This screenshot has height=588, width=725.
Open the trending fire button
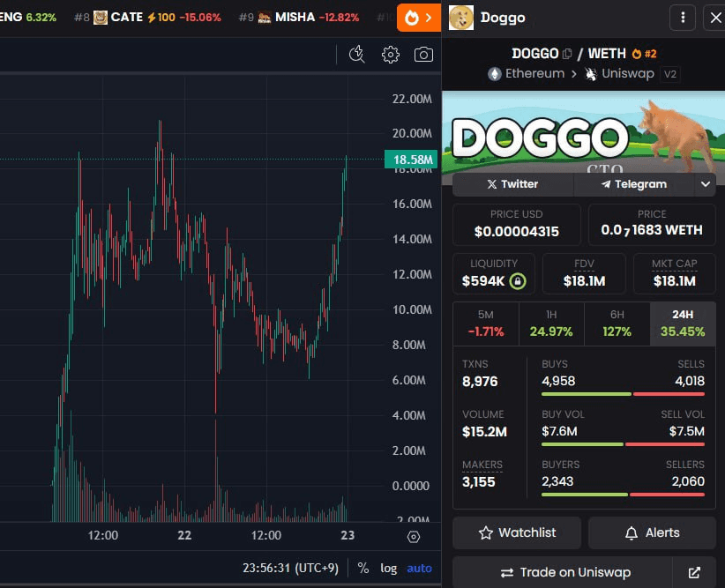[x=418, y=18]
